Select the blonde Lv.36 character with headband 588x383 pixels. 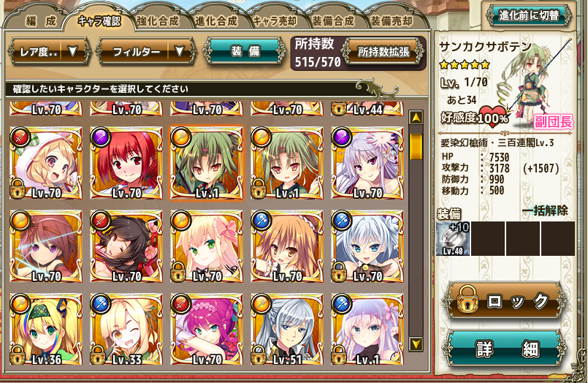[x=46, y=330]
